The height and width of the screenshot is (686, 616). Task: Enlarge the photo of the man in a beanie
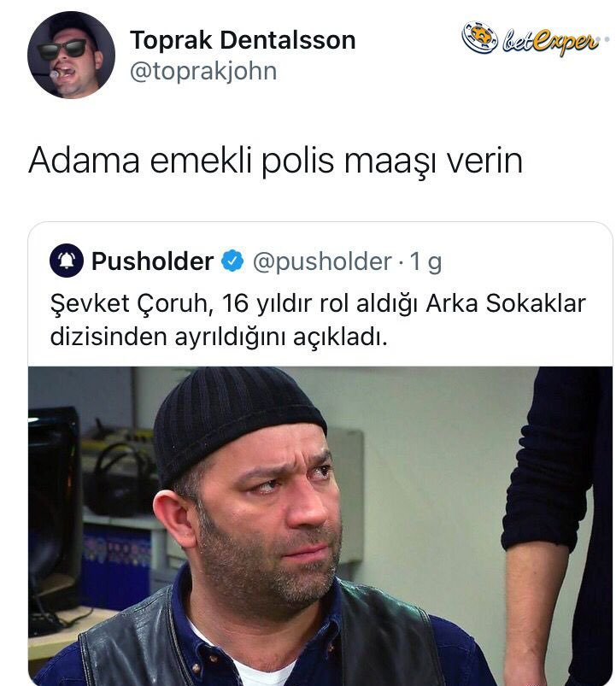click(320, 526)
